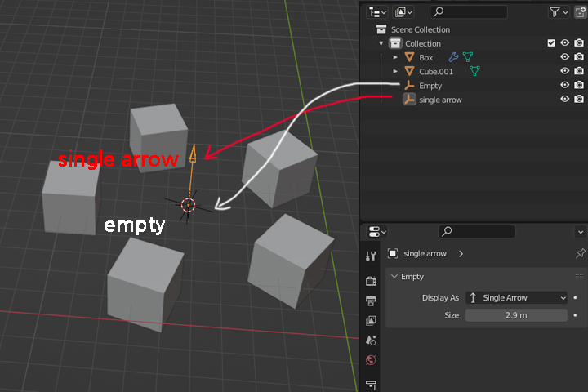
Task: Click the Collection name in outliner
Action: pos(423,44)
